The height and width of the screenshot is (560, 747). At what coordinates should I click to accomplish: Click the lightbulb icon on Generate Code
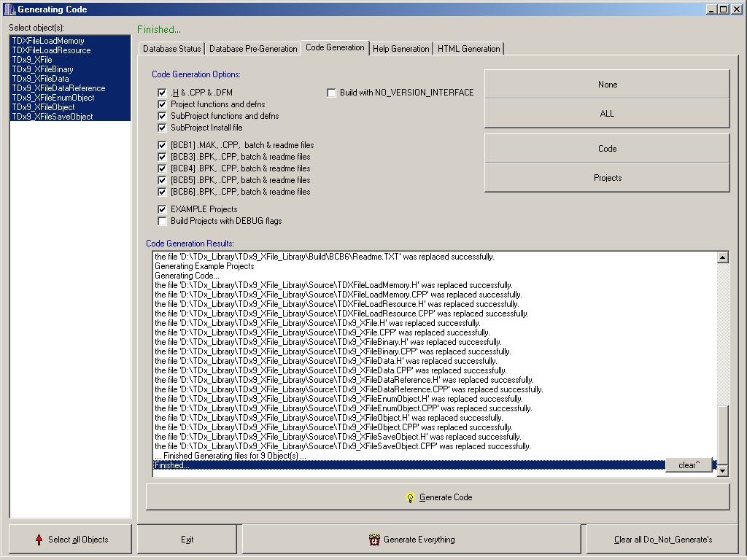(x=410, y=497)
